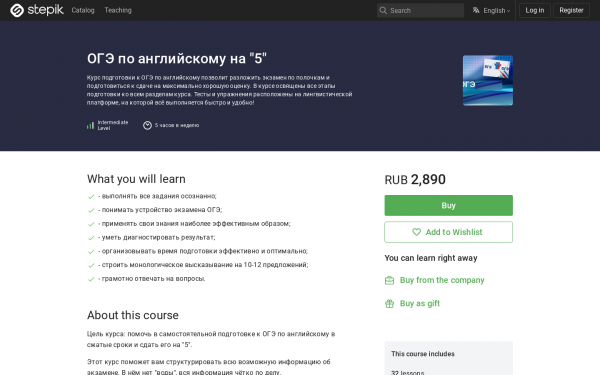Click the briefcase company purchase icon

[389, 280]
